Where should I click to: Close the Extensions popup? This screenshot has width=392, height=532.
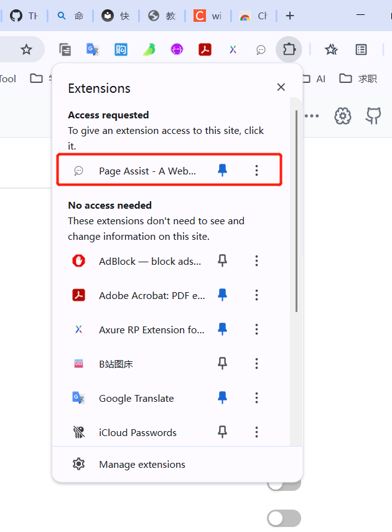281,88
